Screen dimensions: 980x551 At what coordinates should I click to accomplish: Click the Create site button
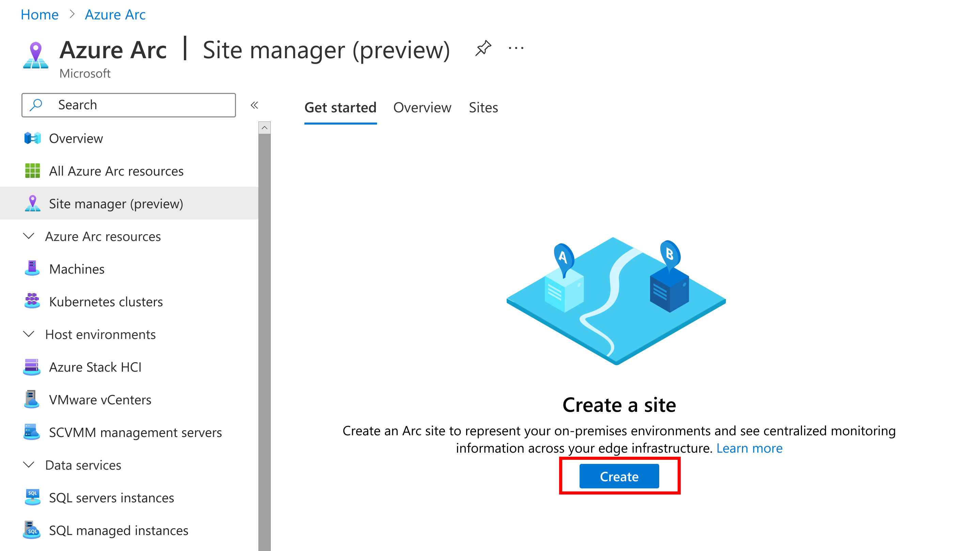(619, 476)
